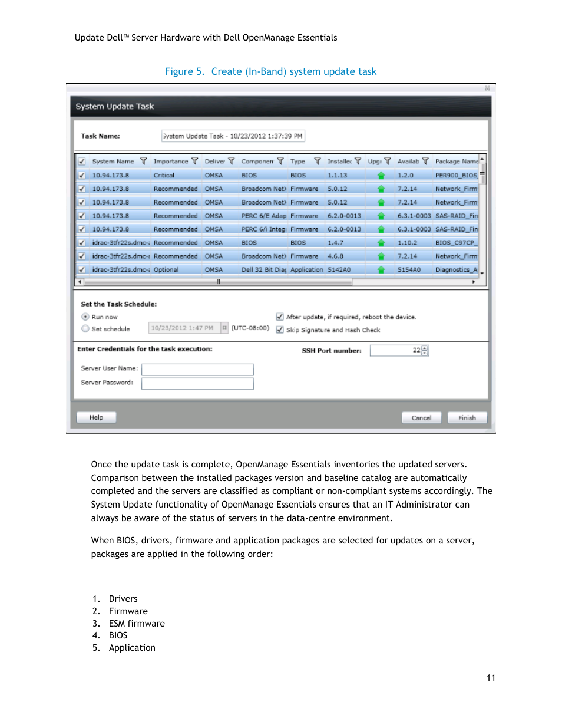Click the 'Application' type cell
The height and width of the screenshot is (728, 562).
pos(307,270)
